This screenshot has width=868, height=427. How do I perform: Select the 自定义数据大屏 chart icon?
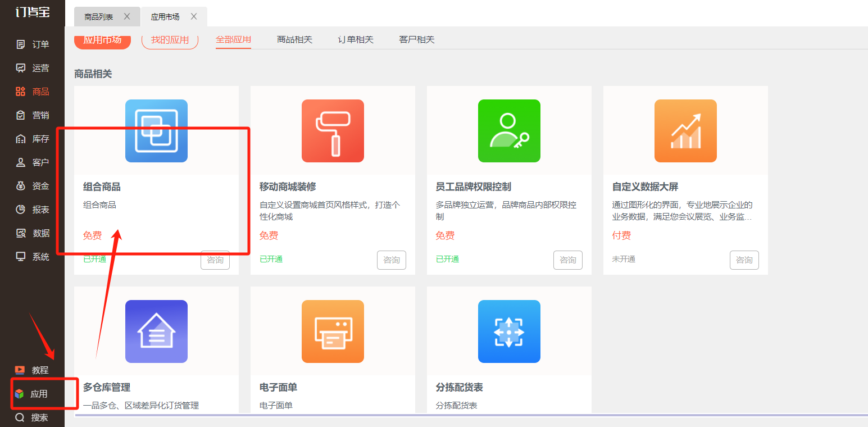685,131
